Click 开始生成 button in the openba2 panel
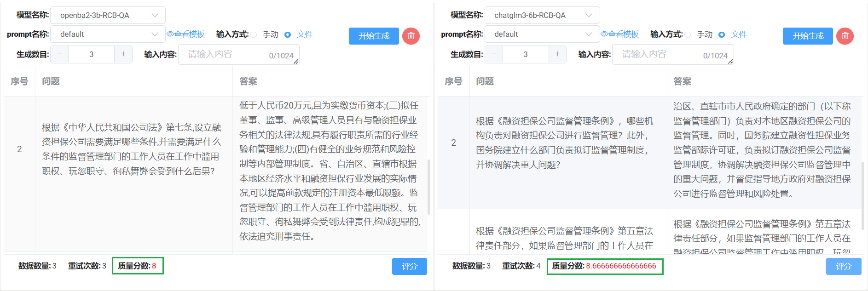868x291 pixels. pos(374,36)
